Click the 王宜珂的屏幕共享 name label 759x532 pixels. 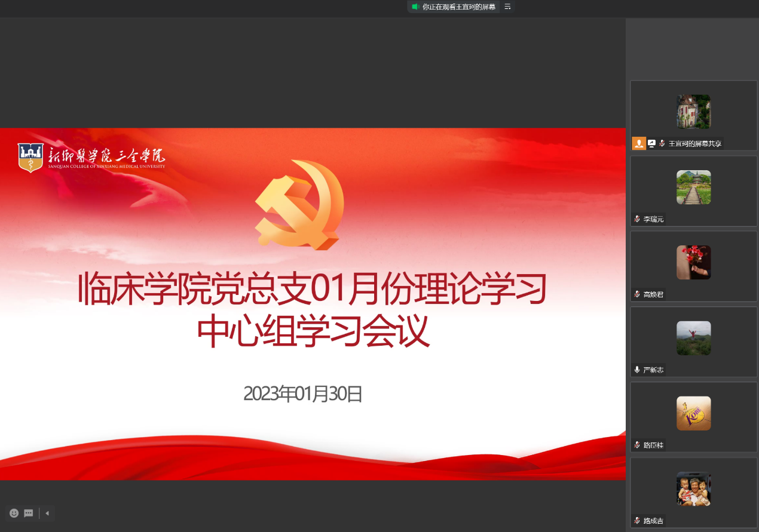pyautogui.click(x=694, y=144)
